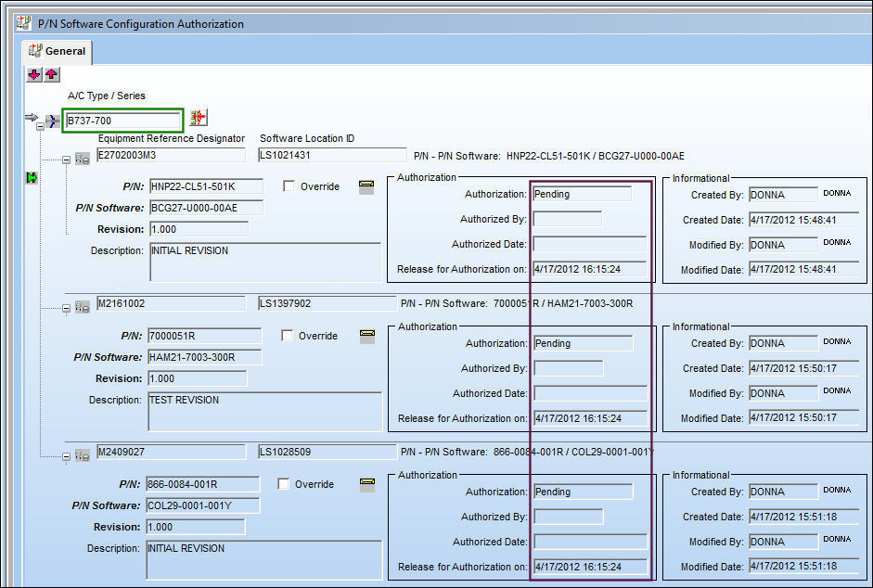Screen dimensions: 873x588
Task: Click the aircraft icon beside B737-700 field
Action: 199,118
